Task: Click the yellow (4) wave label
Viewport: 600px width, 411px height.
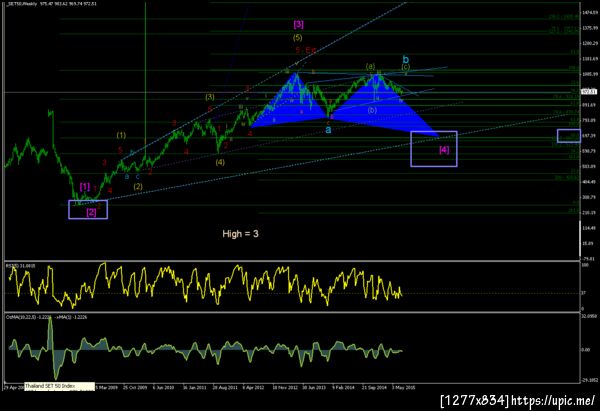Action: click(x=220, y=162)
